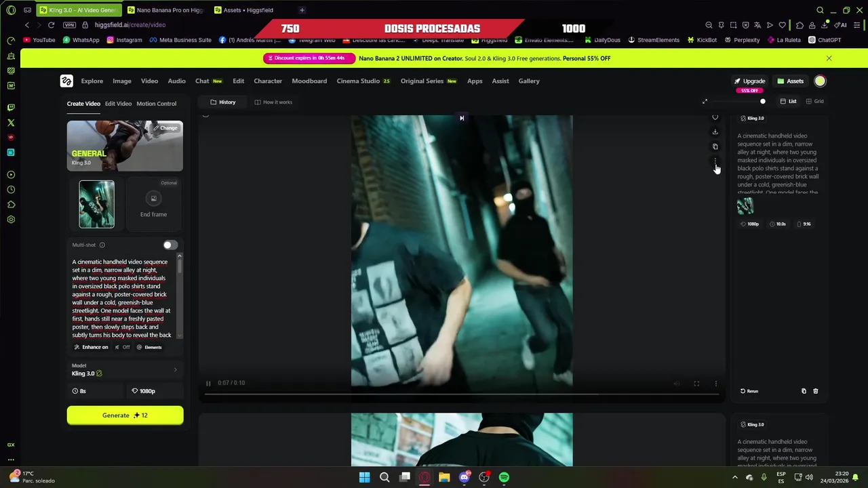Screen dimensions: 868x488
Task: Open the Opera sidebar player icon
Action: [11, 175]
